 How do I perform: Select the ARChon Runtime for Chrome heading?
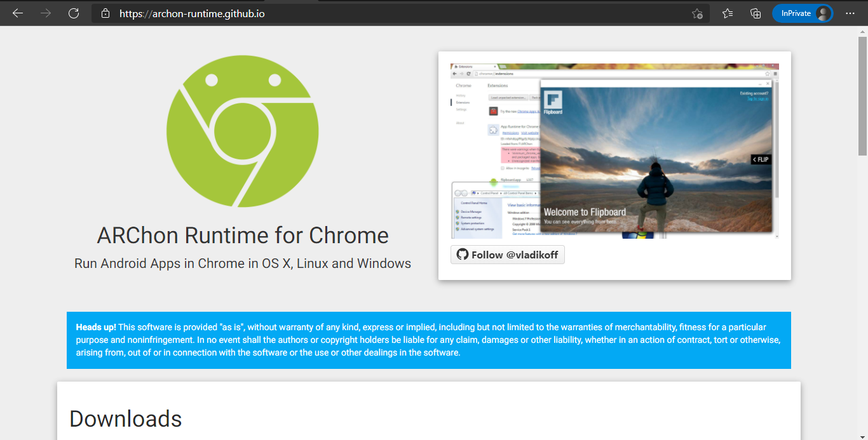(243, 236)
